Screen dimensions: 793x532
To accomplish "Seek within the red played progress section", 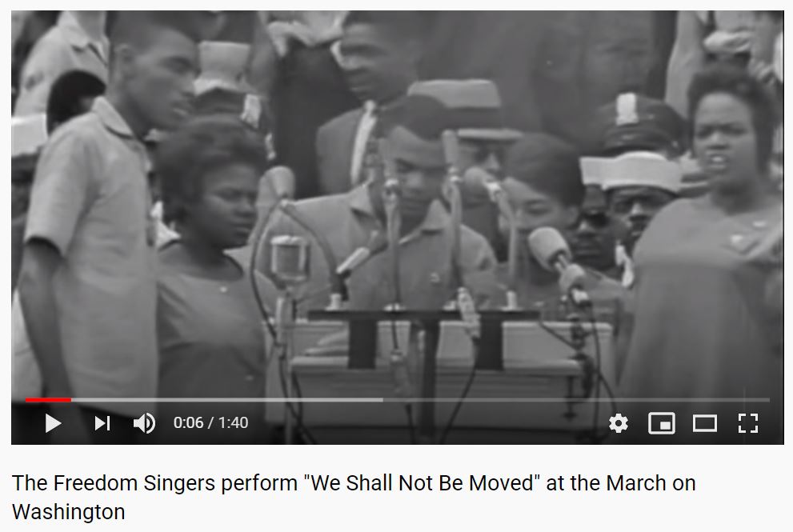I will coord(48,400).
